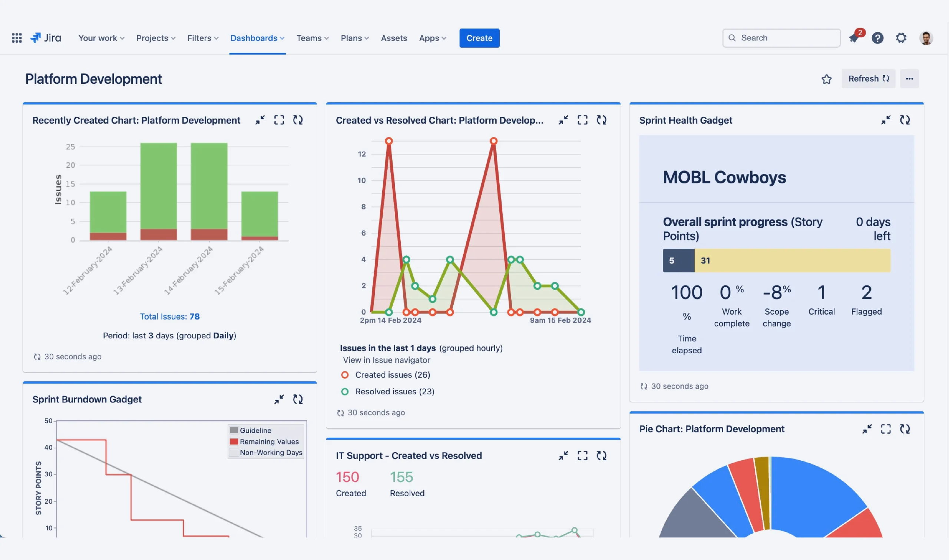Open the Settings gear icon
This screenshot has width=949, height=560.
pyautogui.click(x=901, y=38)
